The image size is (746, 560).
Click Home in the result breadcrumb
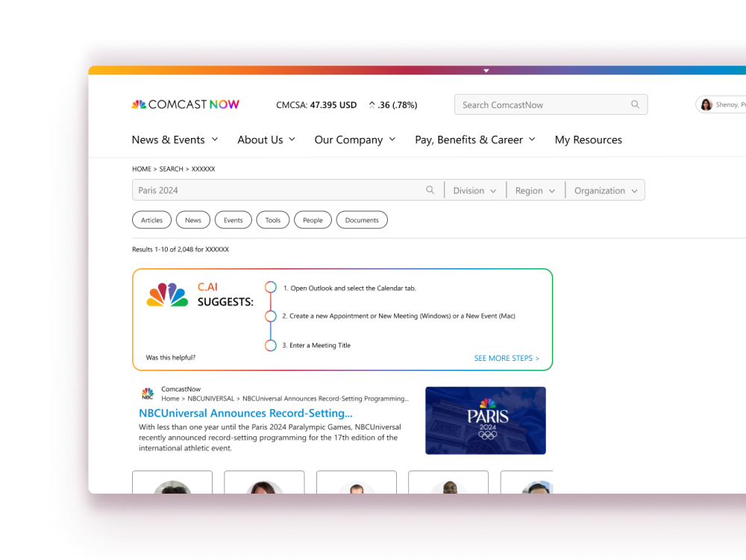click(170, 398)
